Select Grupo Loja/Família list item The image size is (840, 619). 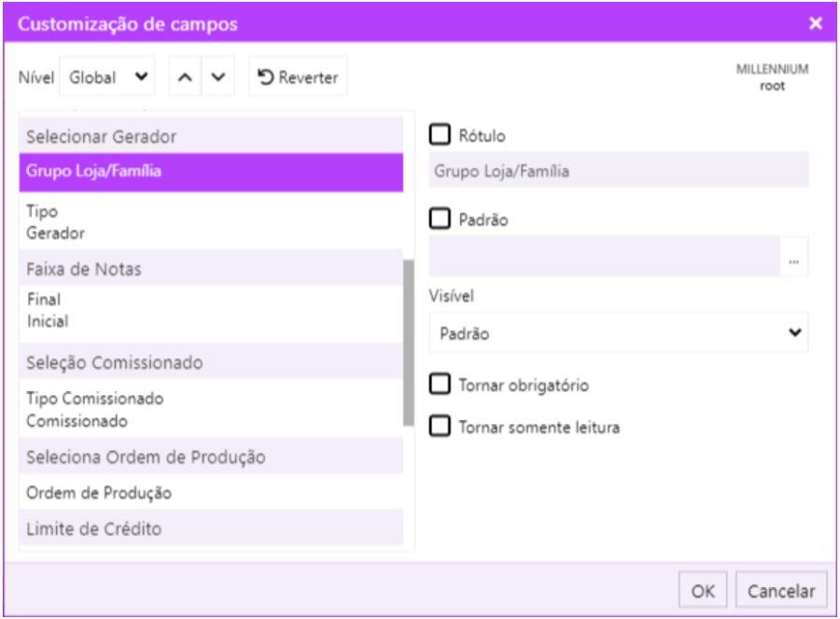211,172
